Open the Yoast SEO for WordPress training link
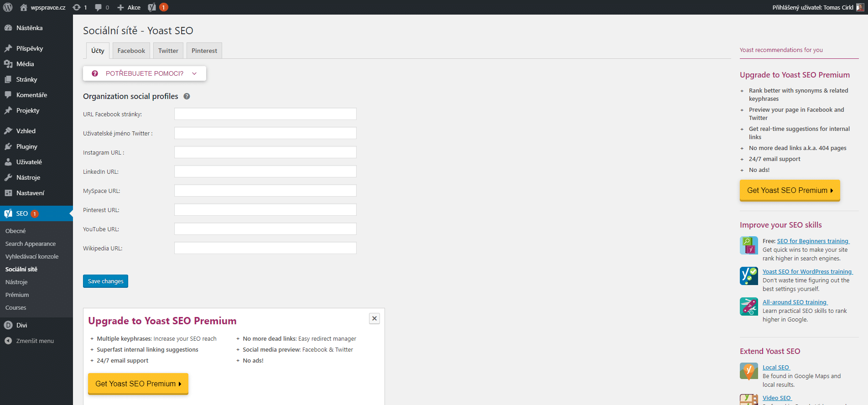This screenshot has width=868, height=405. pyautogui.click(x=807, y=272)
